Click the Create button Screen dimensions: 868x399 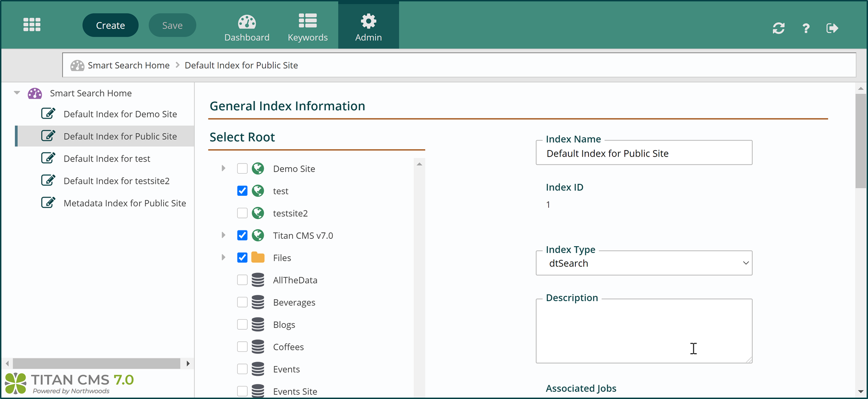[x=110, y=25]
